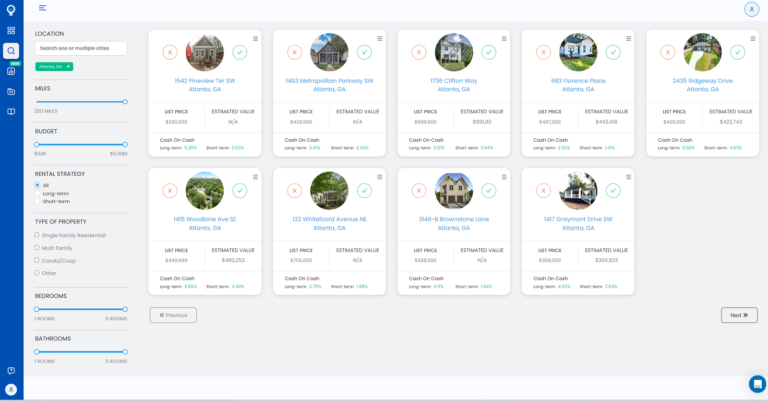Reject the 1542 Pineview Ter SW listing
The width and height of the screenshot is (768, 401).
(x=170, y=52)
